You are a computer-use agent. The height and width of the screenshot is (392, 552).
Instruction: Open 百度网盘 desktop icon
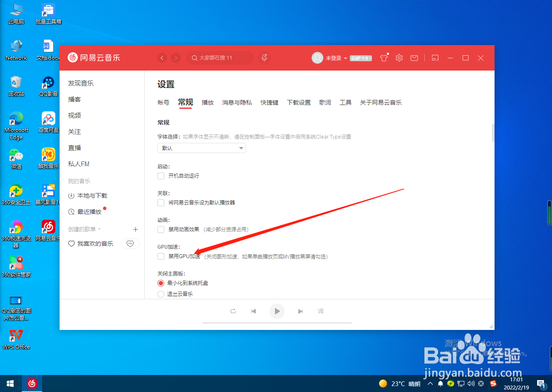(49, 122)
